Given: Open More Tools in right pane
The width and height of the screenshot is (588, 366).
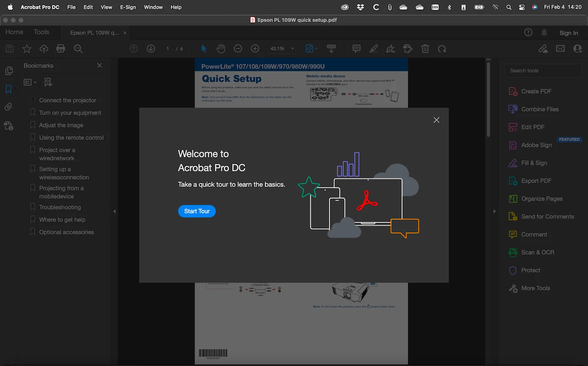Looking at the screenshot, I should click(535, 288).
